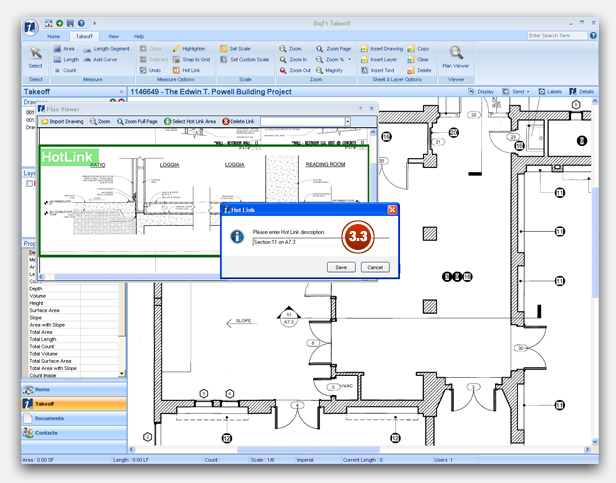
Task: Select the 'Total Surface Area' property row
Action: [x=73, y=361]
